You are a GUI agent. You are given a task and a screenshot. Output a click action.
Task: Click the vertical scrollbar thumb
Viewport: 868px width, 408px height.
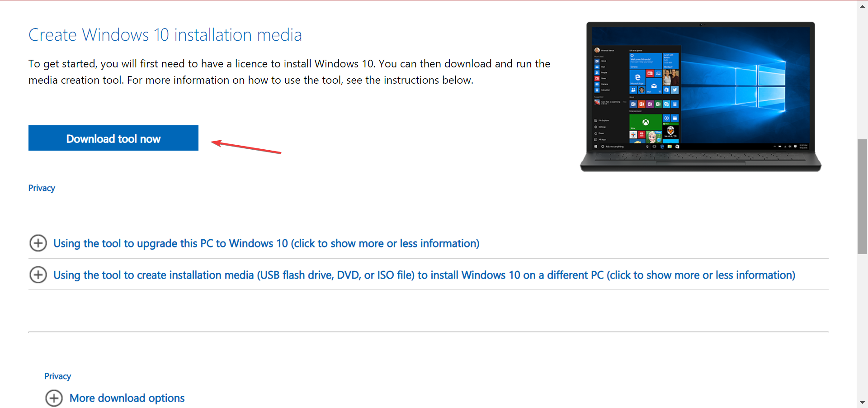click(862, 197)
